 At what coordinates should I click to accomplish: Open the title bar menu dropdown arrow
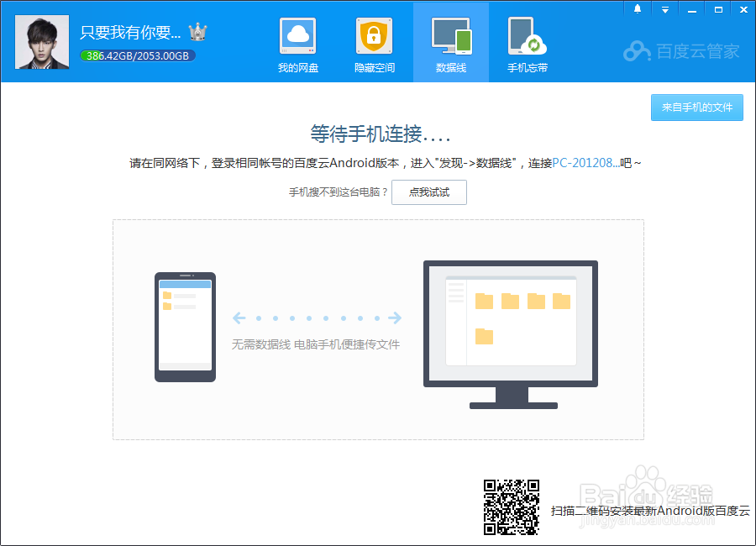(665, 8)
